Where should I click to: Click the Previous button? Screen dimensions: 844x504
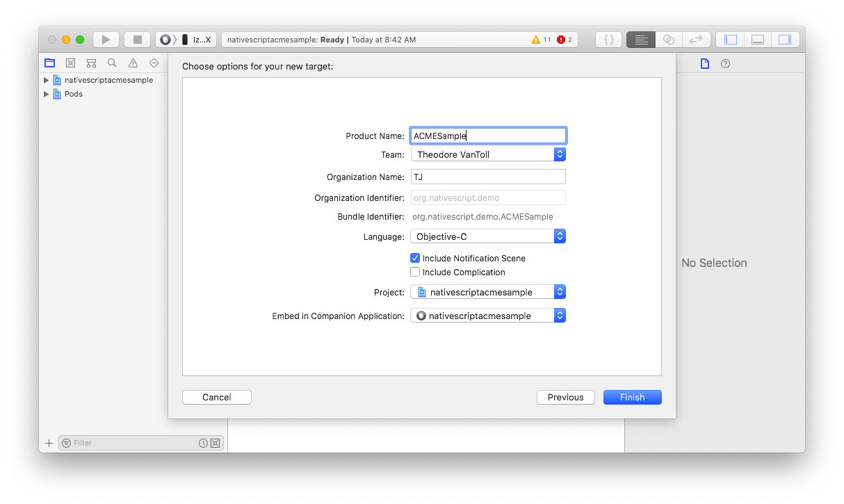(565, 398)
